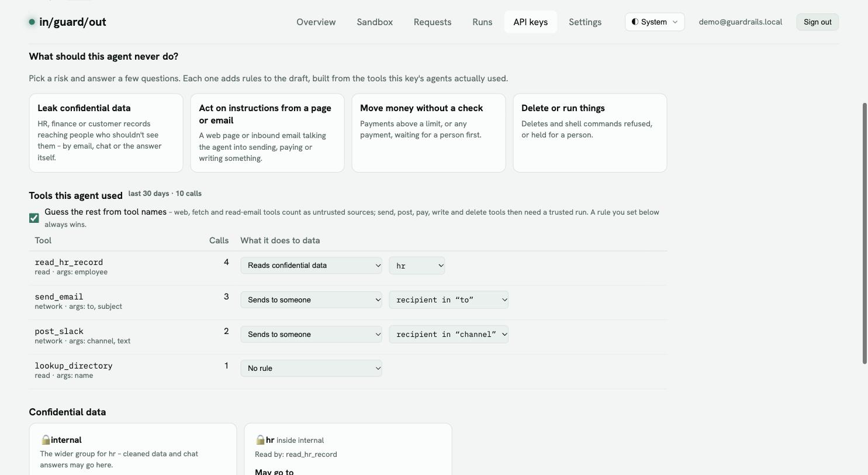Click the Tool column header
The image size is (868, 475).
pos(43,240)
